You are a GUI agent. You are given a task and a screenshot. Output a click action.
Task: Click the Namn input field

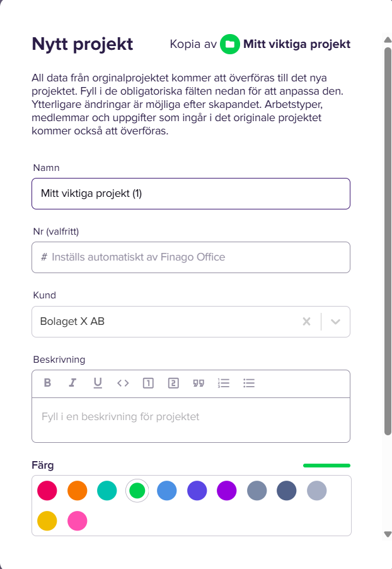pyautogui.click(x=191, y=194)
